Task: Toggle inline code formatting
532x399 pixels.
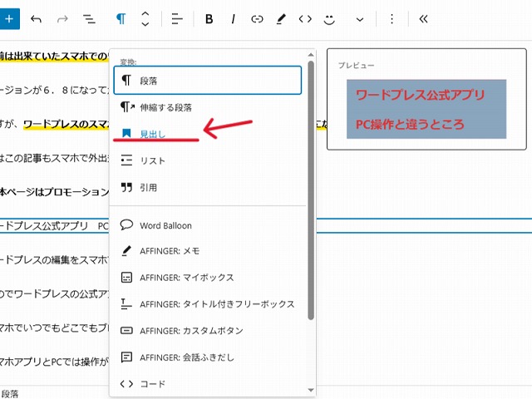Action: [x=305, y=18]
